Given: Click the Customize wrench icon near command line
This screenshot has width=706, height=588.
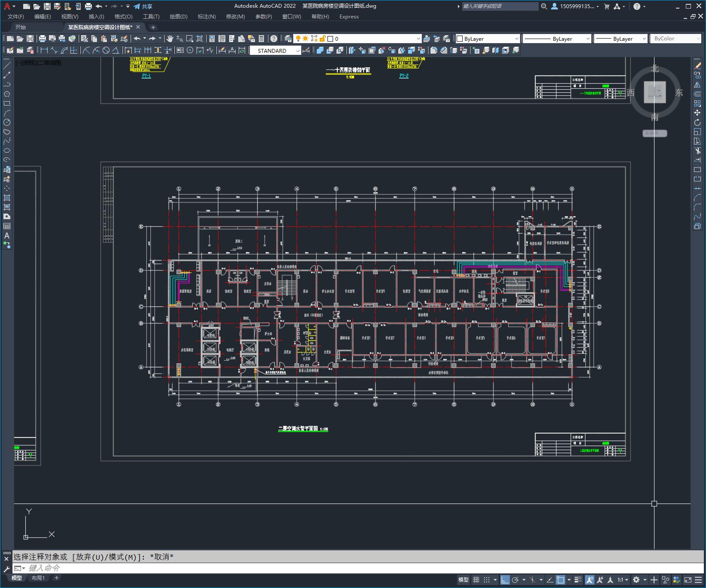Looking at the screenshot, I should click(6, 569).
